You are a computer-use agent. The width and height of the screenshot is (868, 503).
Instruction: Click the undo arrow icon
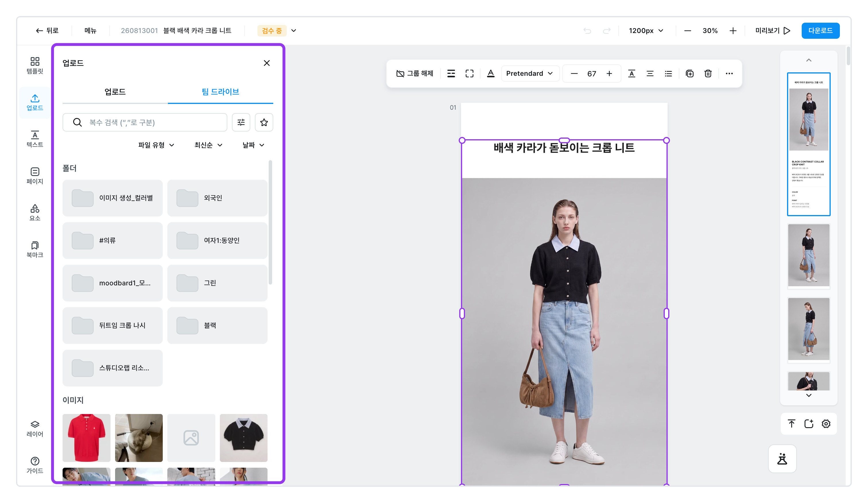coord(587,31)
